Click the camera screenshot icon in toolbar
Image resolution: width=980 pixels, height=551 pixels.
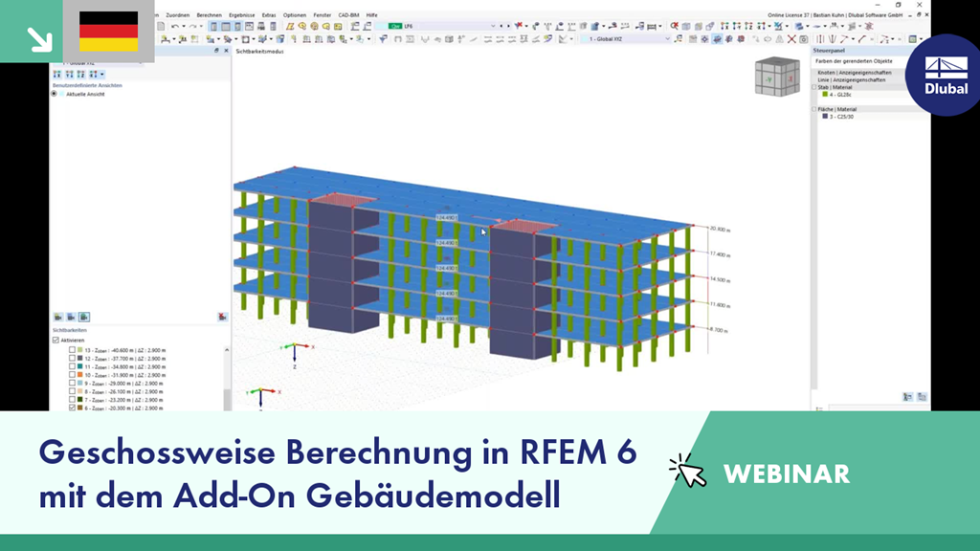click(x=804, y=38)
